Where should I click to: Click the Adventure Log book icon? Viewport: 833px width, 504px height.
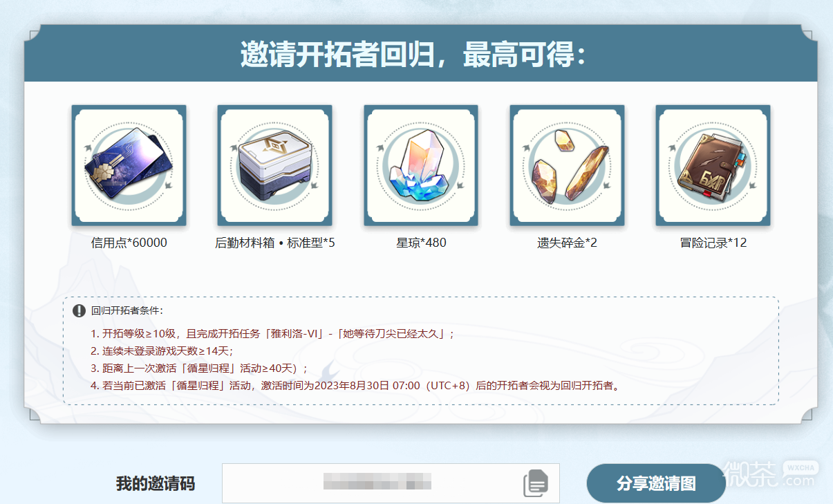713,165
